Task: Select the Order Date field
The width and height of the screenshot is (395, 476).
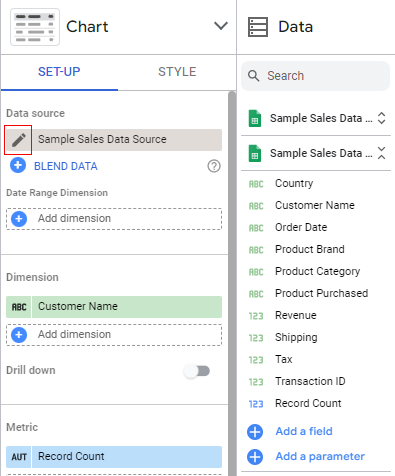Action: [301, 227]
